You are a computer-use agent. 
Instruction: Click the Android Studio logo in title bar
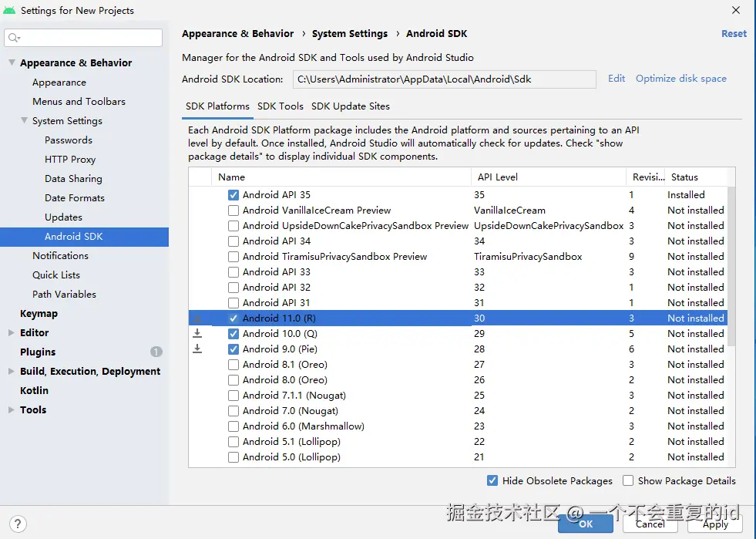9,10
